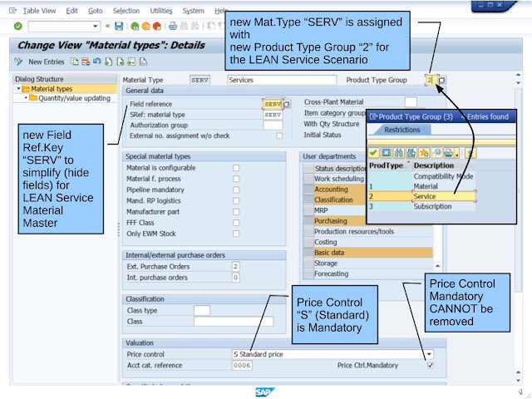The width and height of the screenshot is (532, 399).
Task: Open the command field dropdown
Action: coord(96,26)
